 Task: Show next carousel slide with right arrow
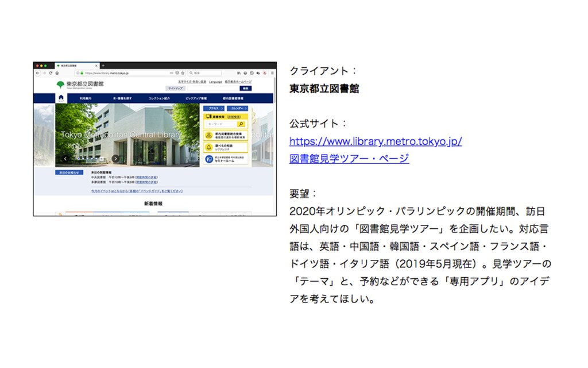(115, 159)
